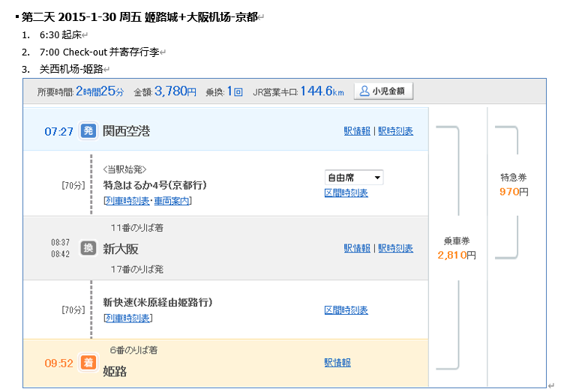Open 駅情報 link for 関西空港
The width and height of the screenshot is (561, 392).
(x=357, y=131)
